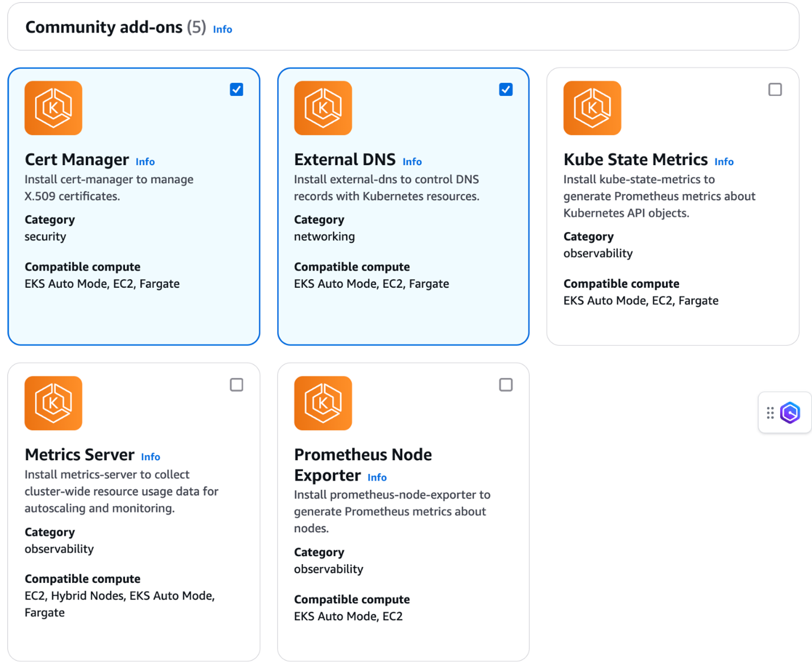Click the drag handle dots beside the extension icon

point(771,413)
